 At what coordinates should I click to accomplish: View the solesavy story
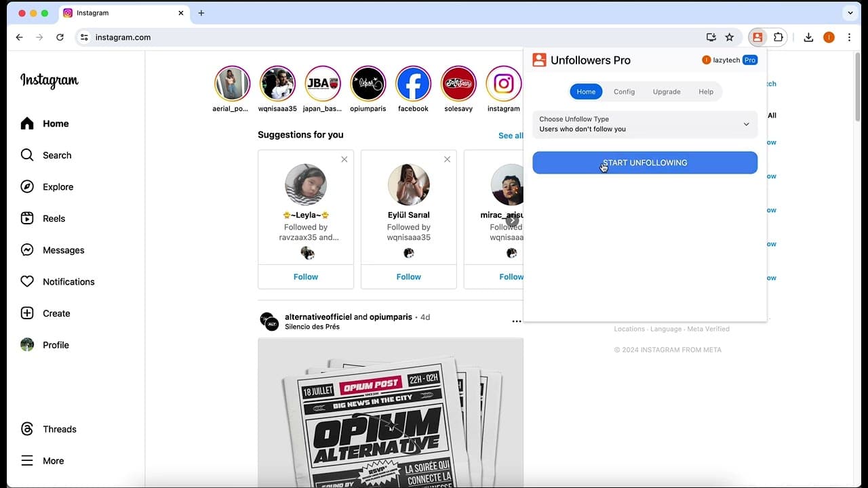point(458,83)
